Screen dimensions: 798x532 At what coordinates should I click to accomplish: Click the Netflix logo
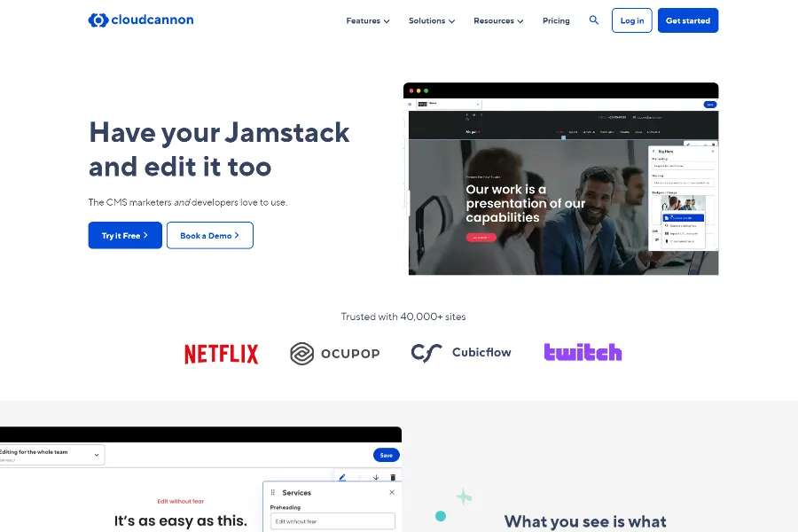(221, 354)
